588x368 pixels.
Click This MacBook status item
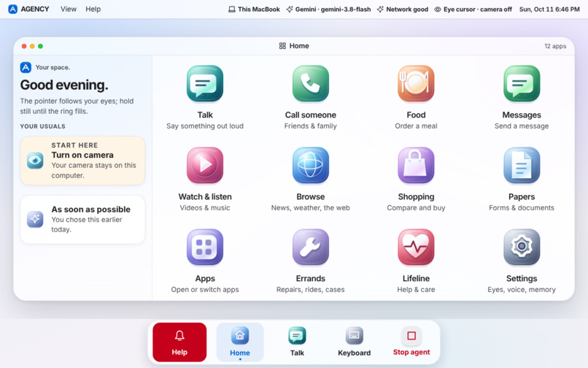(x=255, y=9)
